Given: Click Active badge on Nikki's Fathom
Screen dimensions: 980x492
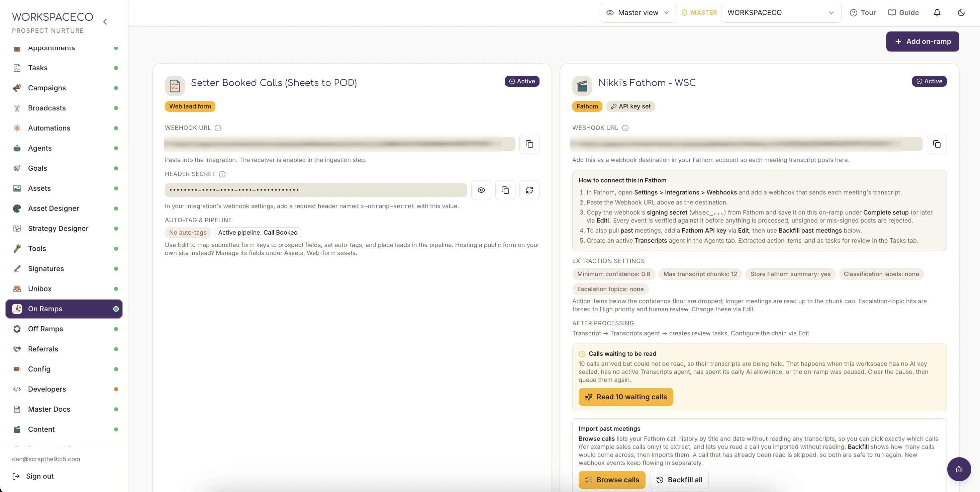Looking at the screenshot, I should tap(929, 81).
